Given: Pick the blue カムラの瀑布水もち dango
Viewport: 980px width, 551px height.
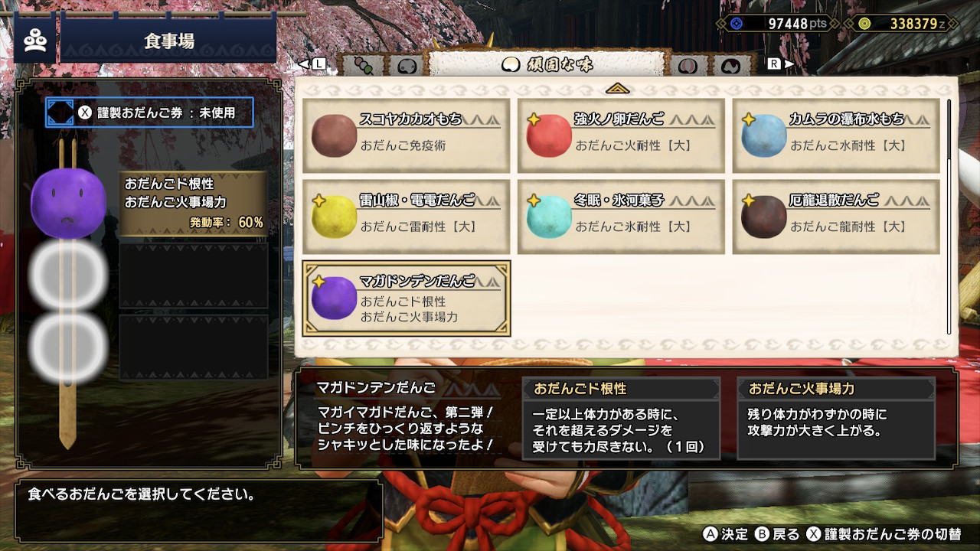Looking at the screenshot, I should coord(836,135).
